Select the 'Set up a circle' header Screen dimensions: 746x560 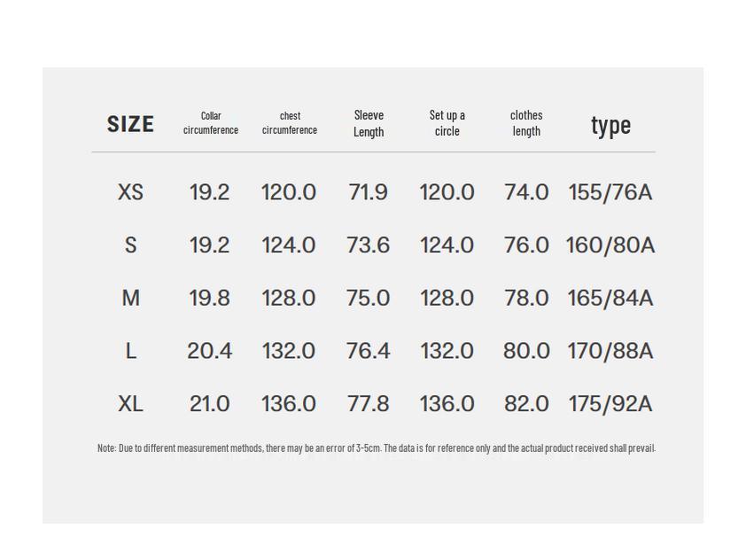click(x=447, y=123)
